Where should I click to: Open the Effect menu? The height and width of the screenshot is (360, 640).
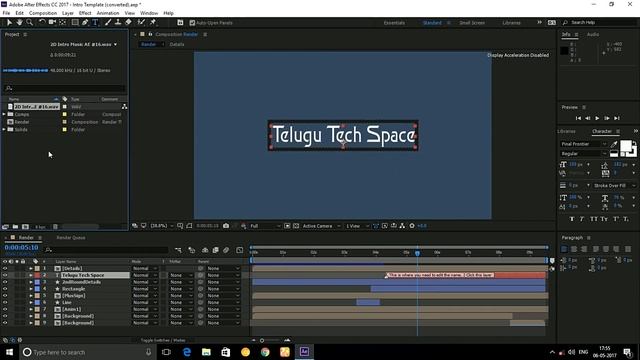tap(85, 13)
